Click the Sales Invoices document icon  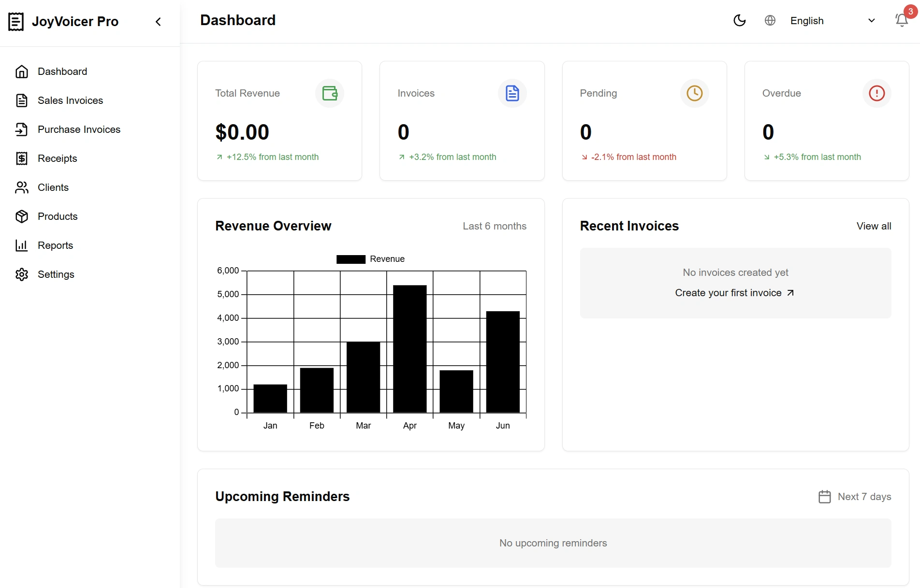22,100
